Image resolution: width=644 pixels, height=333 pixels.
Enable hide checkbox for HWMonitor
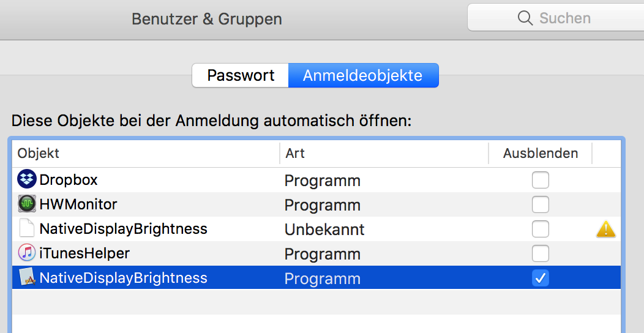tap(540, 204)
